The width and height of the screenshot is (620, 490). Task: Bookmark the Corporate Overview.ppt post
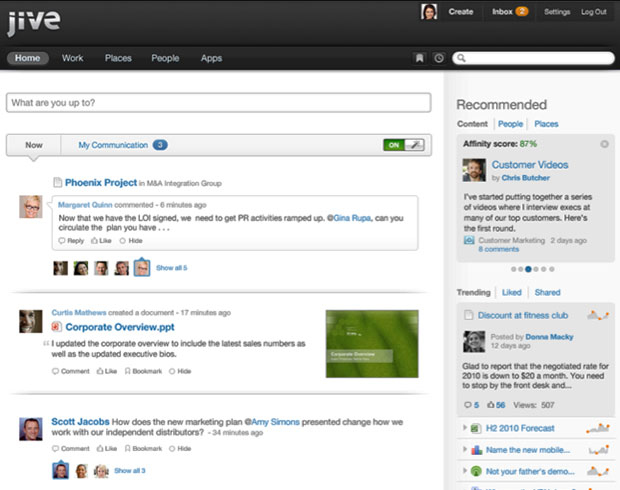[x=146, y=371]
